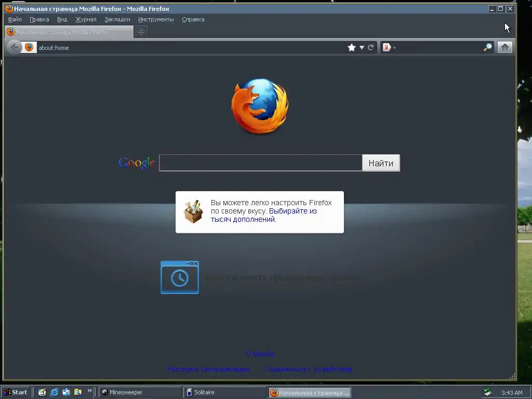Bookmark this page with the star icon

[x=352, y=47]
